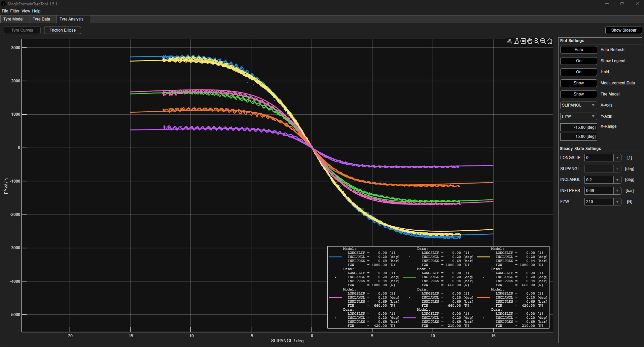Screen dimensions: 644x347
Task: Click the X-Range maximum 15.00 field
Action: point(578,137)
